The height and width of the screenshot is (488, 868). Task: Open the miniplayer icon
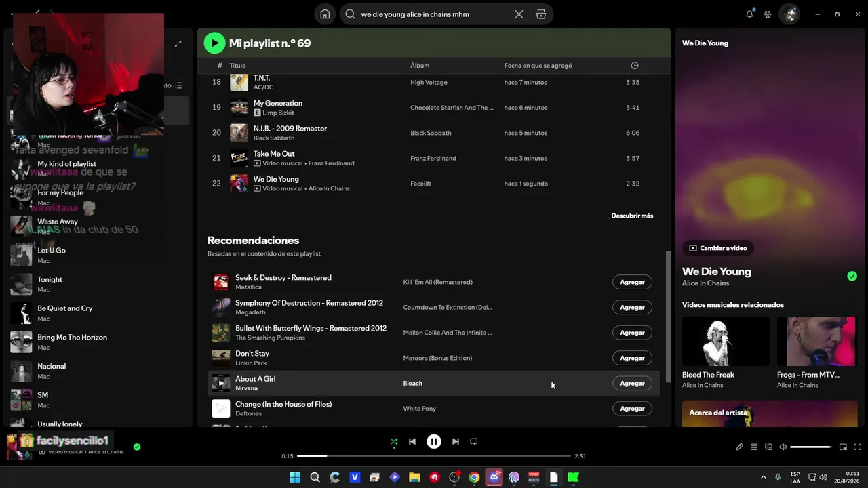pyautogui.click(x=844, y=447)
